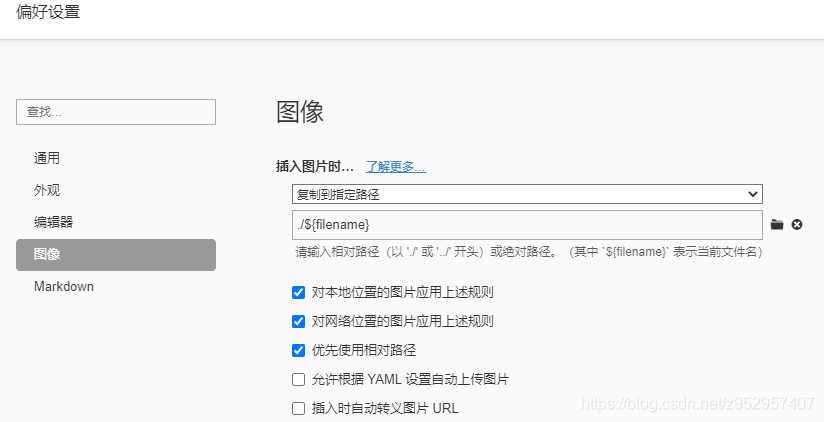Select the 图像 sidebar item
Image resolution: width=824 pixels, height=422 pixels.
click(x=116, y=255)
